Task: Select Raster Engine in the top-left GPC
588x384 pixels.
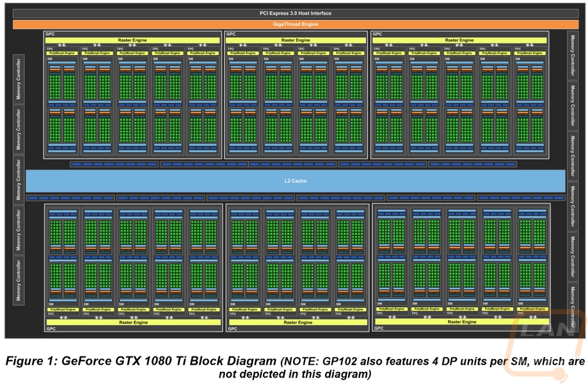Action: pos(132,40)
